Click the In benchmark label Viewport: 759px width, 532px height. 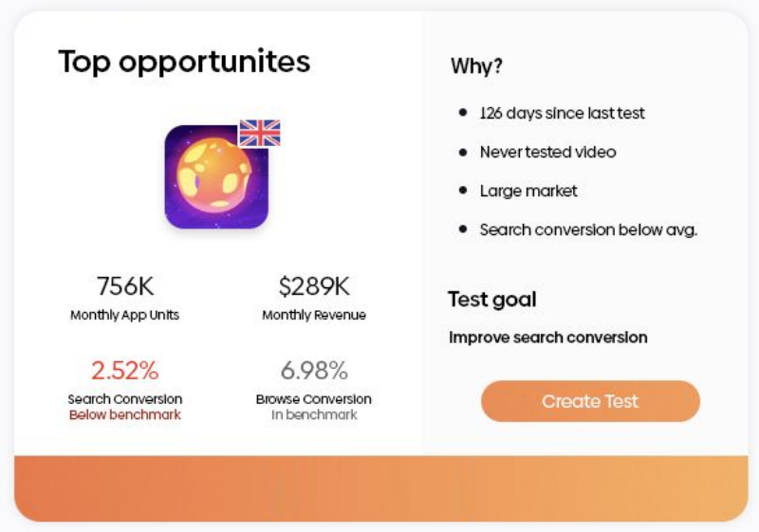[313, 415]
